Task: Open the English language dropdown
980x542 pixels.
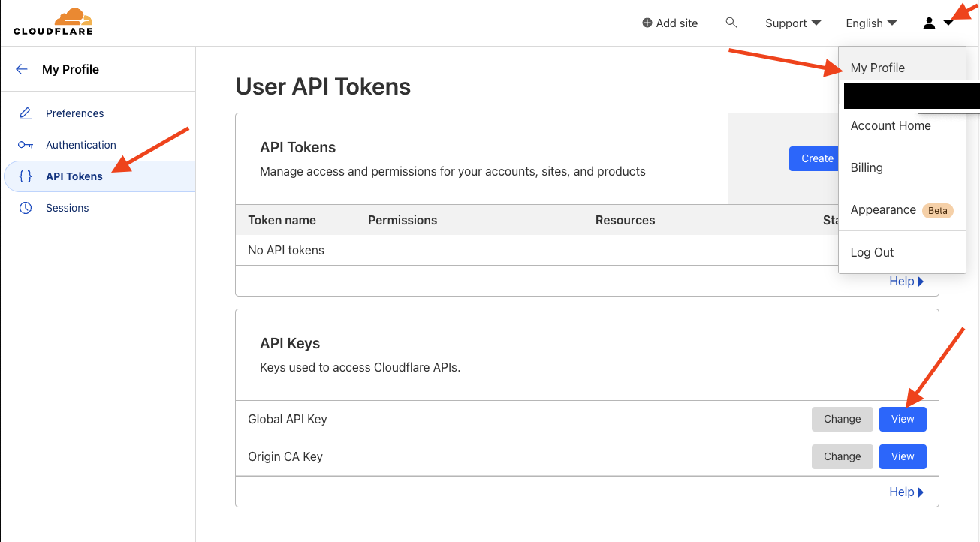Action: coord(871,23)
